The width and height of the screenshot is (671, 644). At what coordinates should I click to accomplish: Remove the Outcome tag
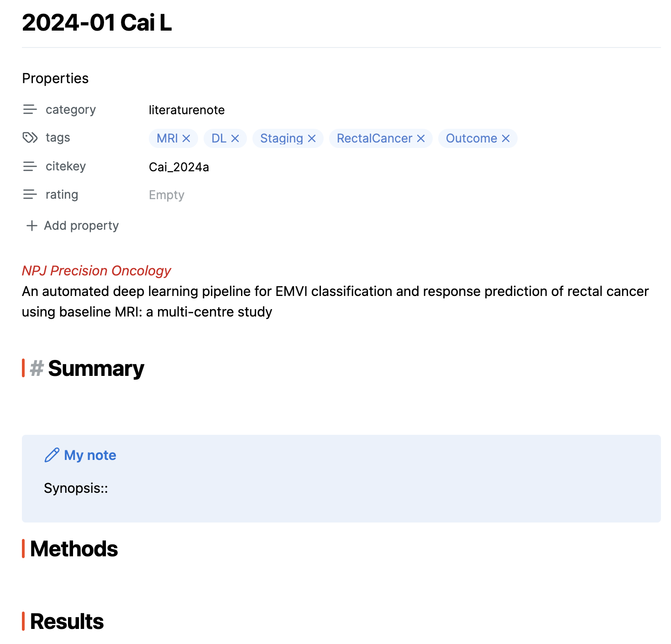506,138
